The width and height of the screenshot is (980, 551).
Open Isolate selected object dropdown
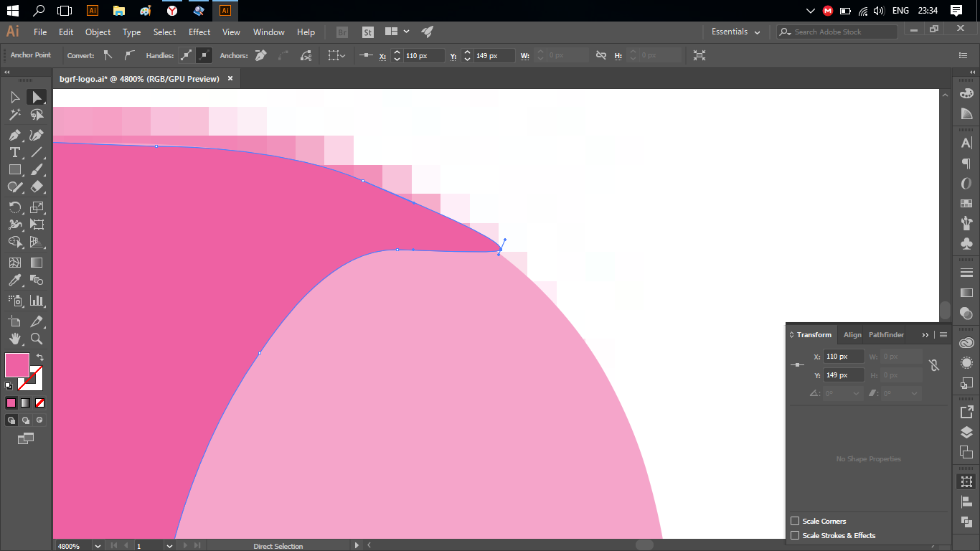point(336,55)
